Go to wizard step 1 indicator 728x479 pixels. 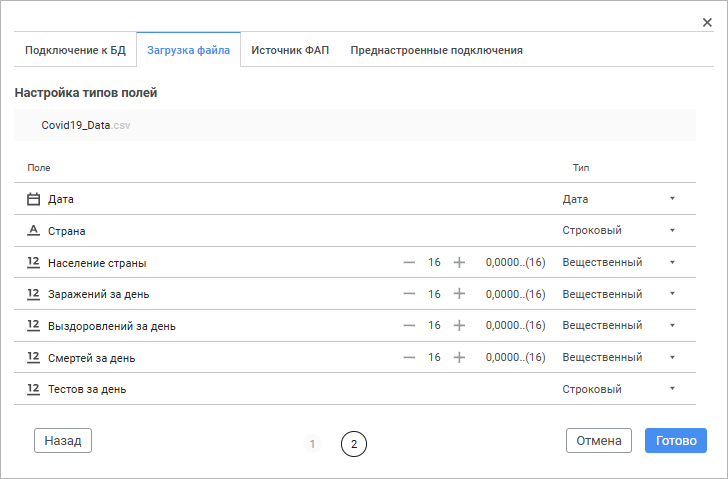click(x=312, y=444)
